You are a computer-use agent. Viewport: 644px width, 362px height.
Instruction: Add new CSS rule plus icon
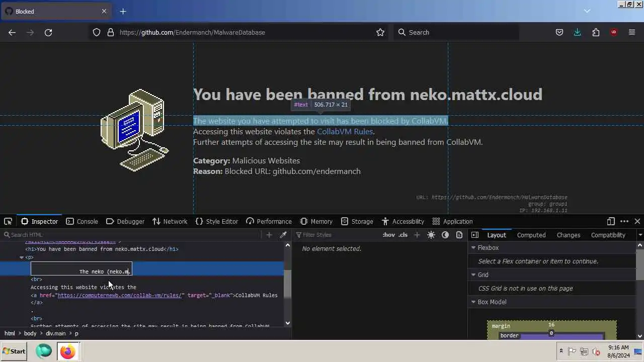point(417,235)
